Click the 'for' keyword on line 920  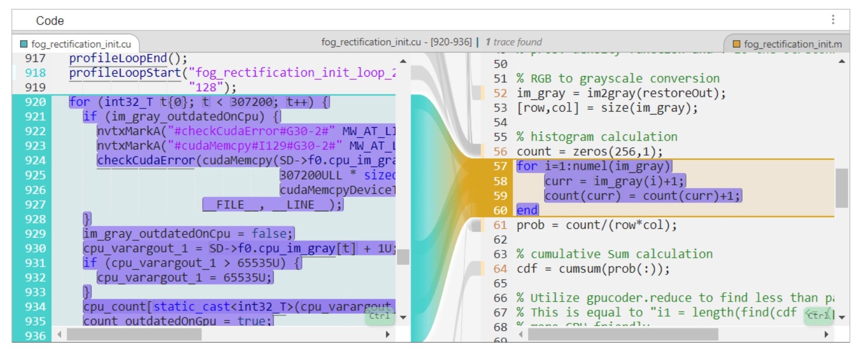pyautogui.click(x=80, y=102)
